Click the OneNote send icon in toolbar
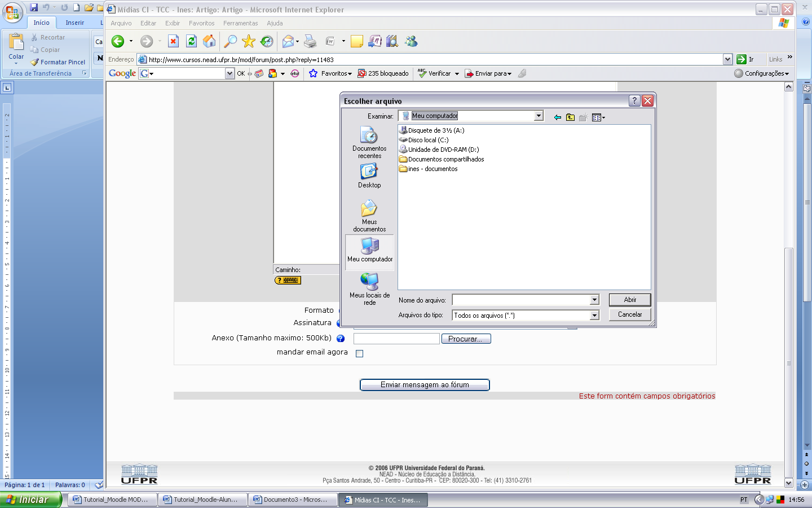The width and height of the screenshot is (812, 508). point(374,41)
